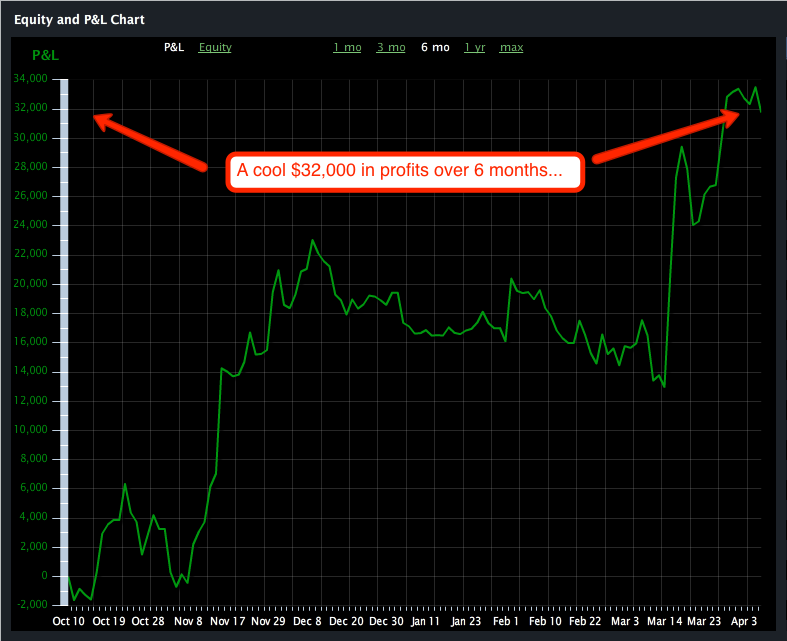
Task: Set chart range to 3 mo
Action: pyautogui.click(x=390, y=47)
